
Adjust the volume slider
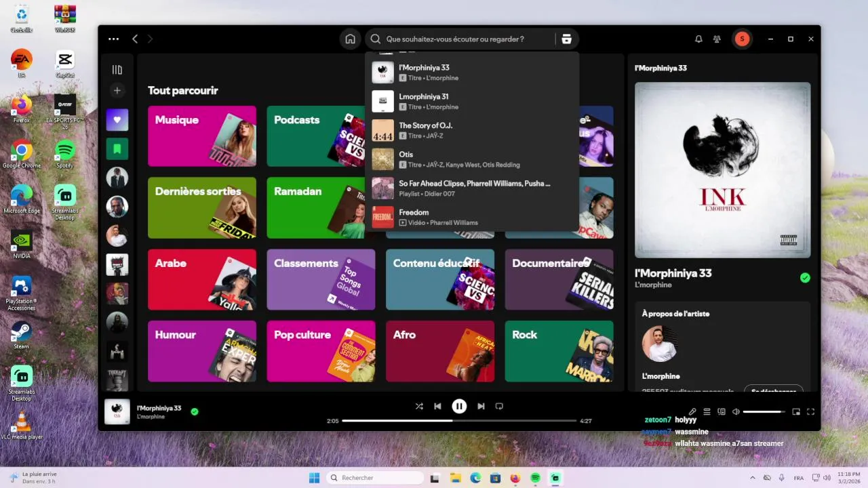764,411
